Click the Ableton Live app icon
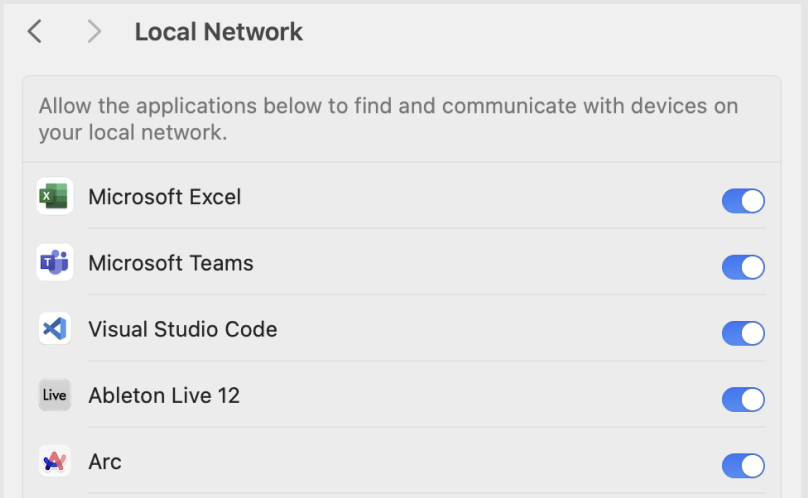Screen dimensions: 808x498 click(x=55, y=395)
